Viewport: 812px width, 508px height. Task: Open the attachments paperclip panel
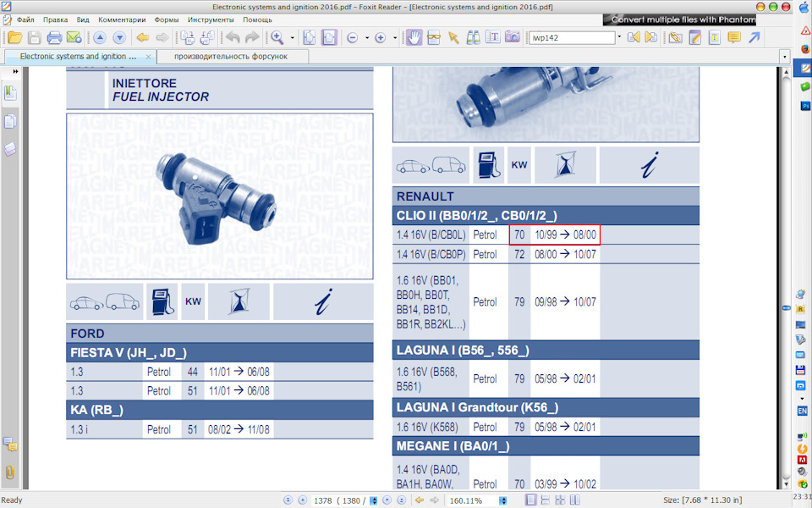(x=10, y=472)
